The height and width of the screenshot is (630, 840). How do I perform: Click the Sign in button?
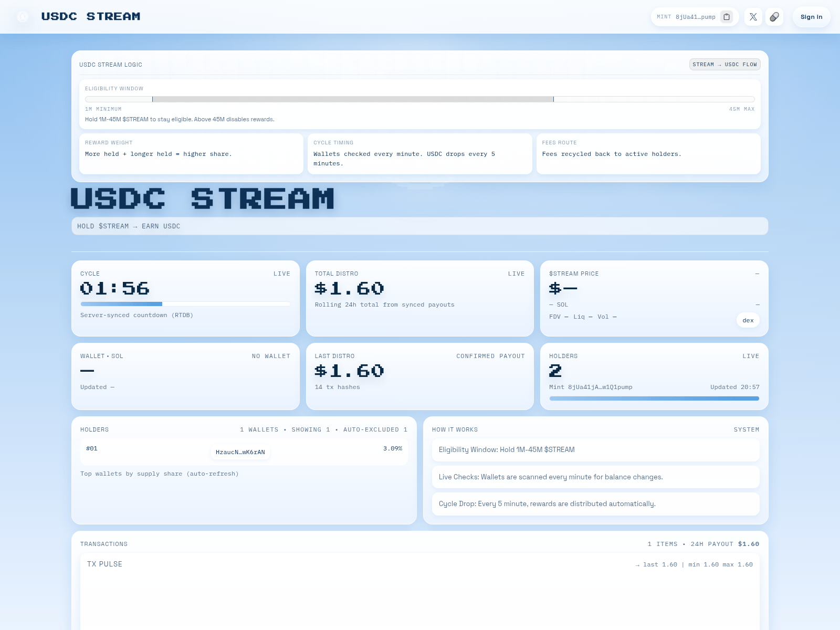[x=811, y=17]
